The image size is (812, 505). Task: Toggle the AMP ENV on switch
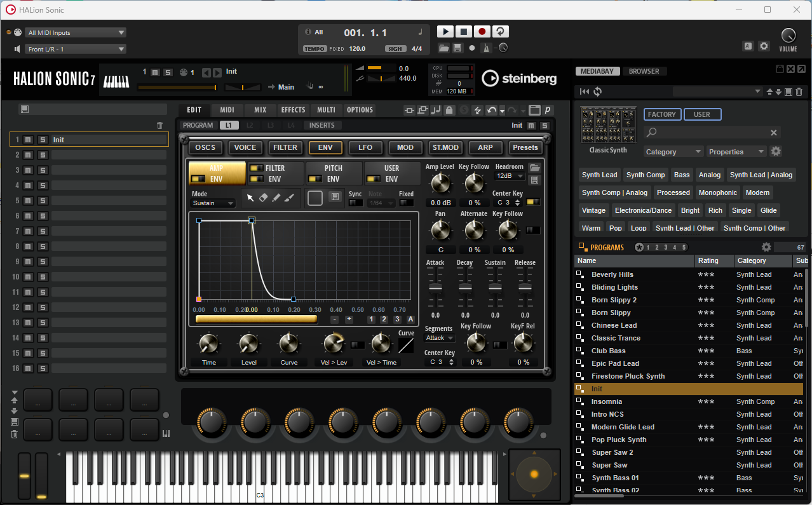point(198,179)
